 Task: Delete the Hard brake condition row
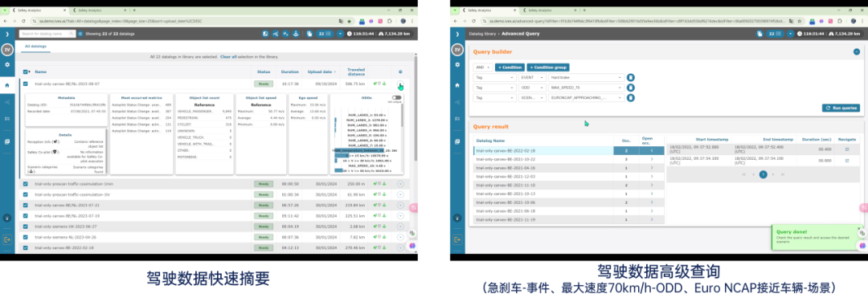[x=630, y=77]
